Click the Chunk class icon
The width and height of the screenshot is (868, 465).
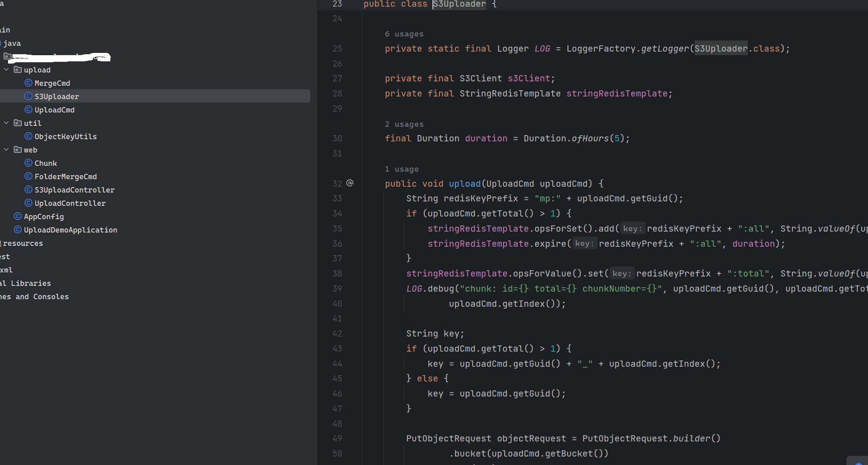click(28, 163)
